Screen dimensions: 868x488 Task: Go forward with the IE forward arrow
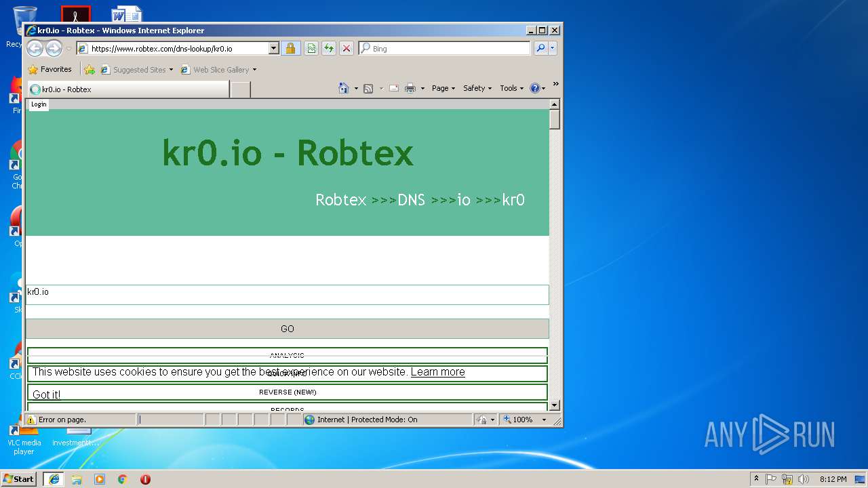(54, 48)
